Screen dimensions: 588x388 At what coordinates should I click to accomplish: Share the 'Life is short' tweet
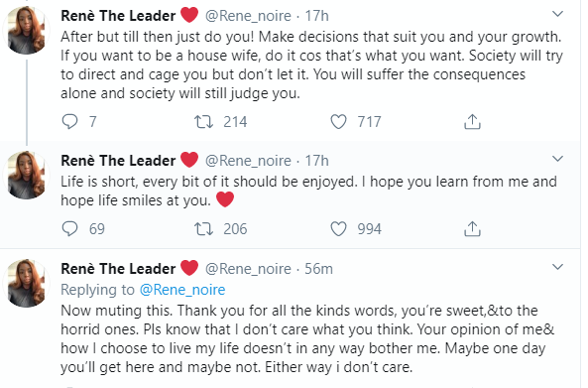pos(472,229)
